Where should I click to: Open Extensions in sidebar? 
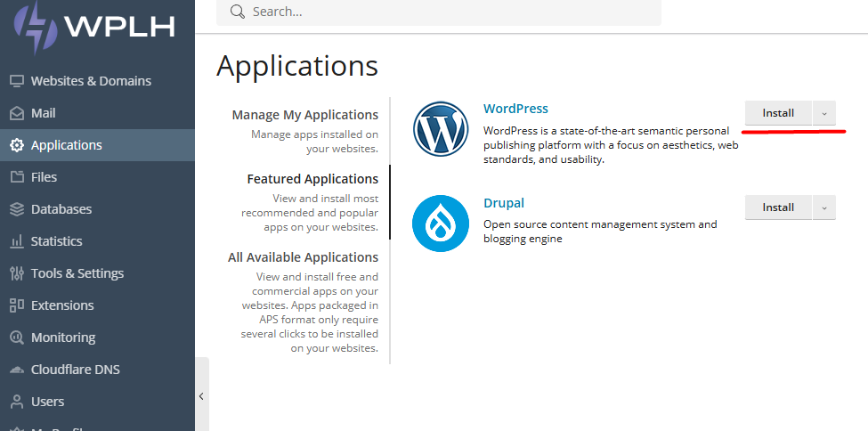pos(97,305)
